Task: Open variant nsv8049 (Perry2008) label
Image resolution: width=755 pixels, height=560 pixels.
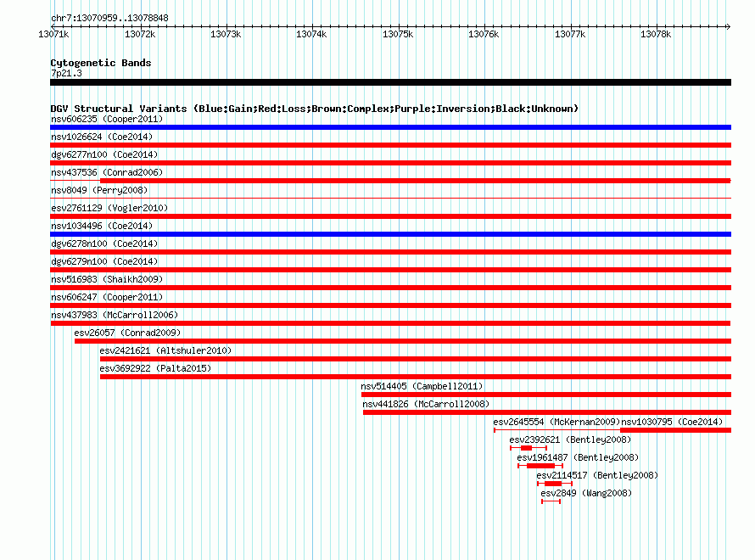Action: 99,190
